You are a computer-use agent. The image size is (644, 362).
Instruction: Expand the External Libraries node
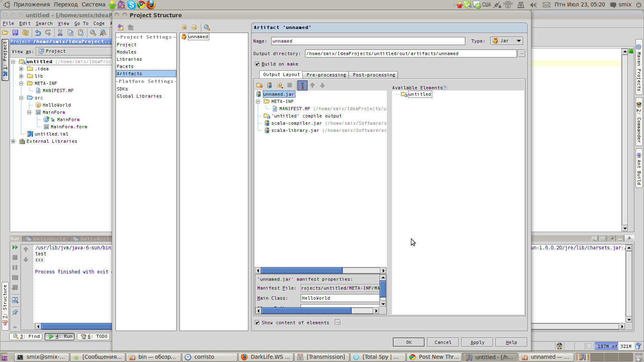(13, 141)
